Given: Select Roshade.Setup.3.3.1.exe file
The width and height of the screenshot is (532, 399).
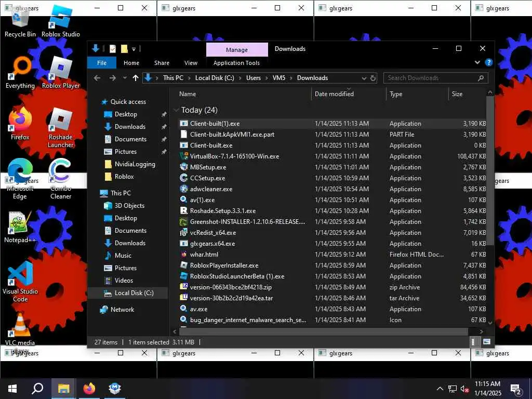Looking at the screenshot, I should (x=332, y=211).
